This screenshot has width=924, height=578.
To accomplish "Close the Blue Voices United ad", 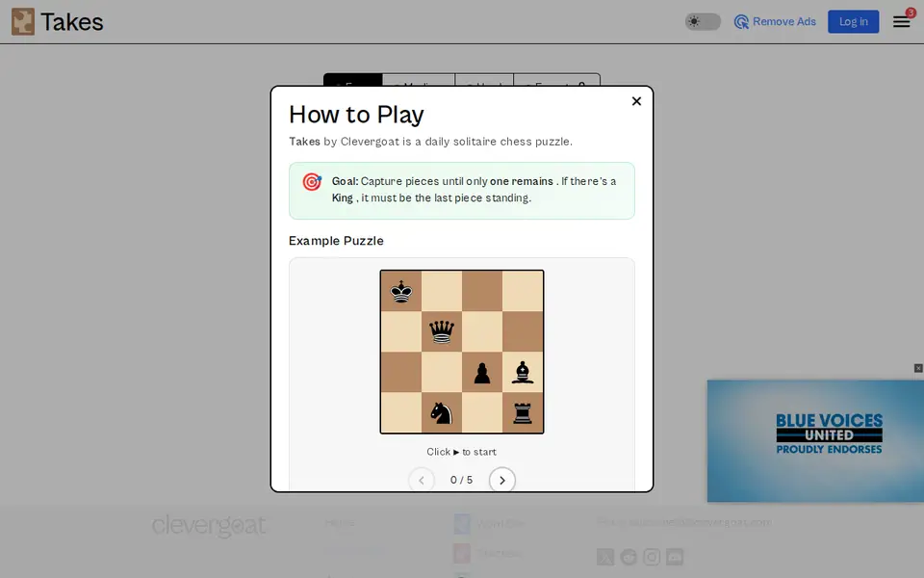I will (918, 368).
